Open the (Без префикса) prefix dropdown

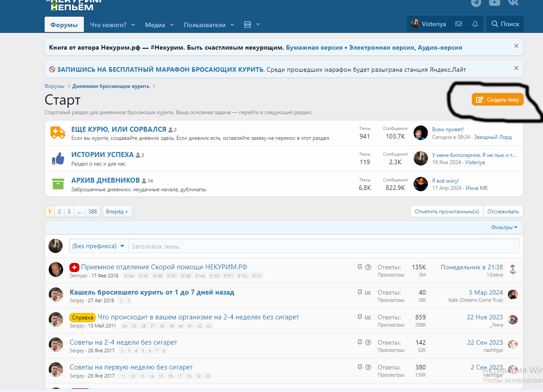[99, 246]
